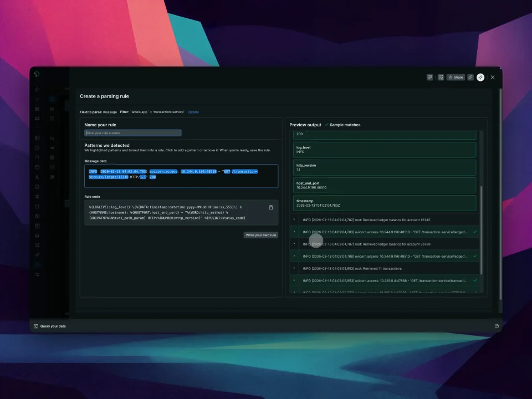Focus the rule name input field
Image resolution: width=532 pixels, height=399 pixels.
tap(132, 133)
